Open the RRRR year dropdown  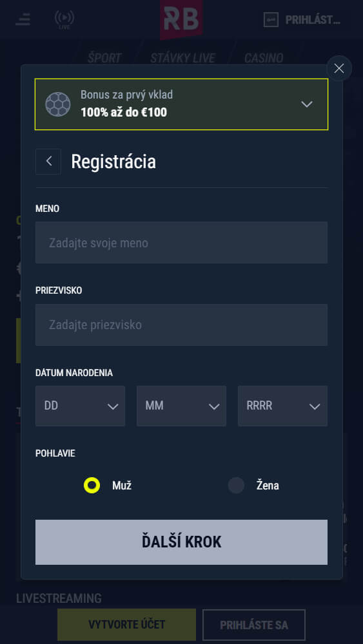tap(283, 406)
